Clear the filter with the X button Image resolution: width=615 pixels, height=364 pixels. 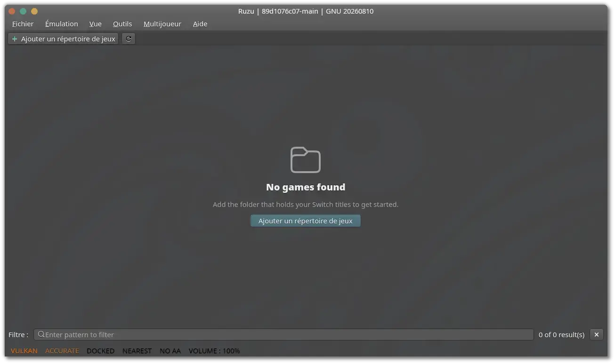(x=597, y=335)
